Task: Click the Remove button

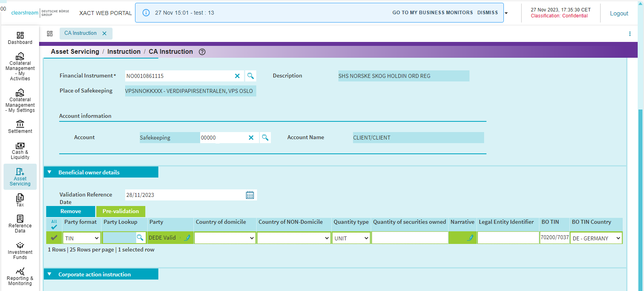Action: coord(71,212)
